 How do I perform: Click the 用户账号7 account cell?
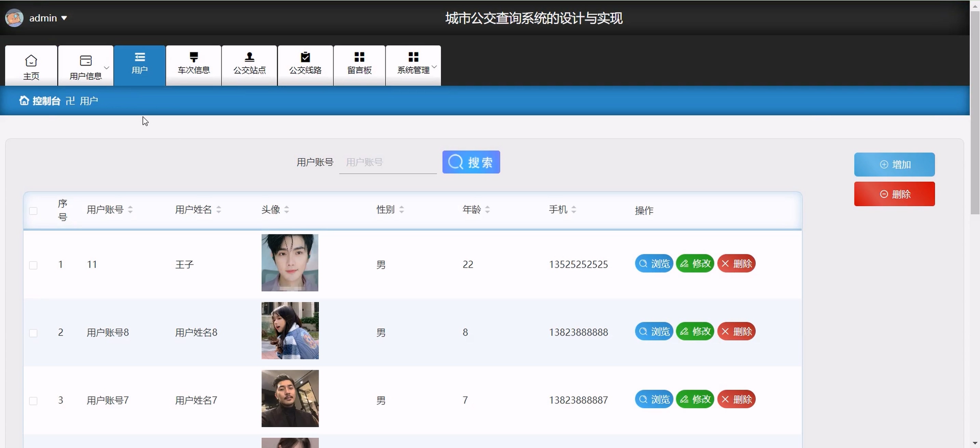point(108,400)
